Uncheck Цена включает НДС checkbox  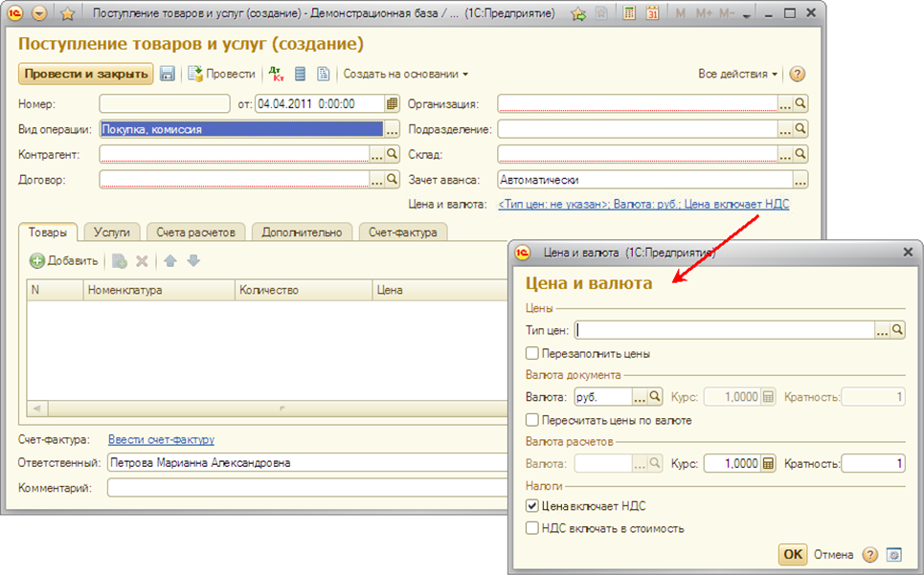click(532, 506)
